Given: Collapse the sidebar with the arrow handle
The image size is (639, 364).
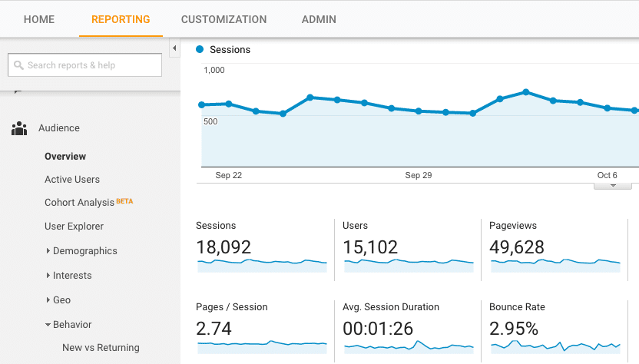Looking at the screenshot, I should pos(174,48).
